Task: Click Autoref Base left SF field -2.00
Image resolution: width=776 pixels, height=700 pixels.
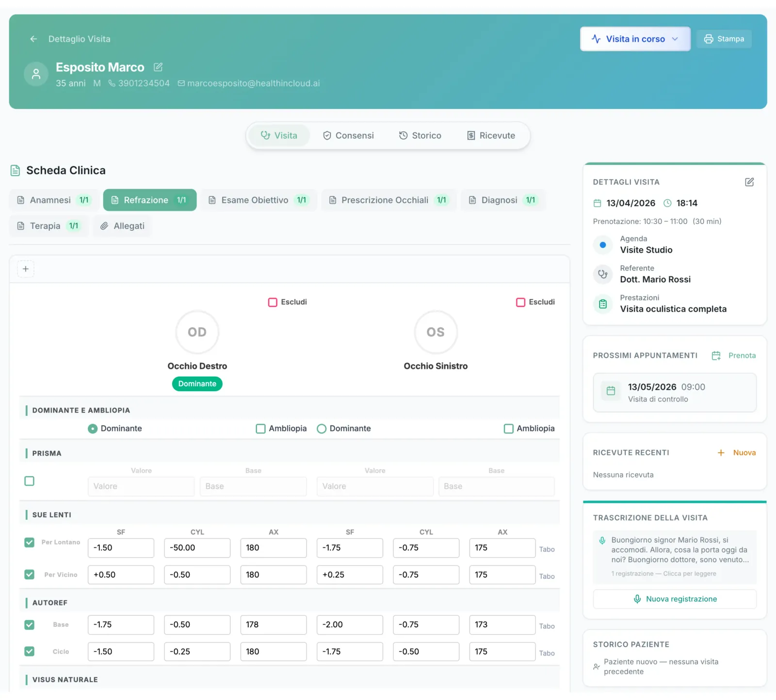Action: (350, 624)
